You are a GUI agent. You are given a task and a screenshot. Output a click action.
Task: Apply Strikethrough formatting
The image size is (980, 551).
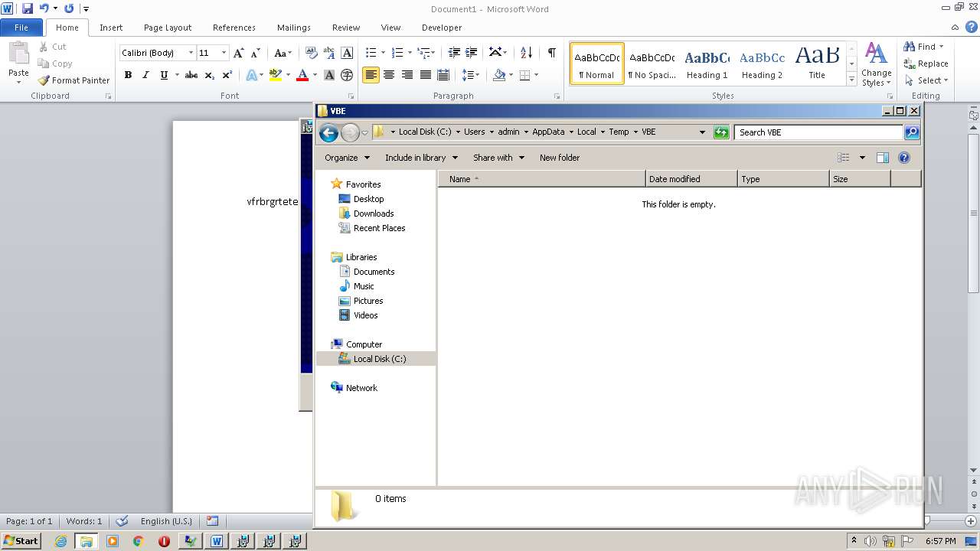click(191, 75)
